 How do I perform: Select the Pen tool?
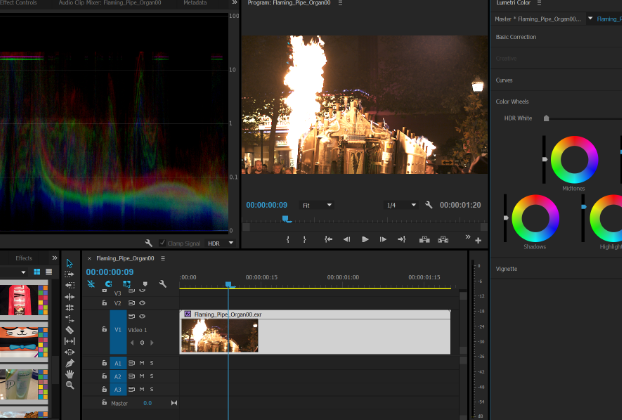[x=69, y=363]
